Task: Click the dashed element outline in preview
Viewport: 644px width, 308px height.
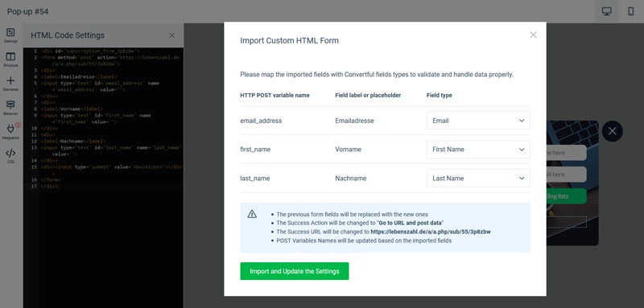Action: coord(567,222)
